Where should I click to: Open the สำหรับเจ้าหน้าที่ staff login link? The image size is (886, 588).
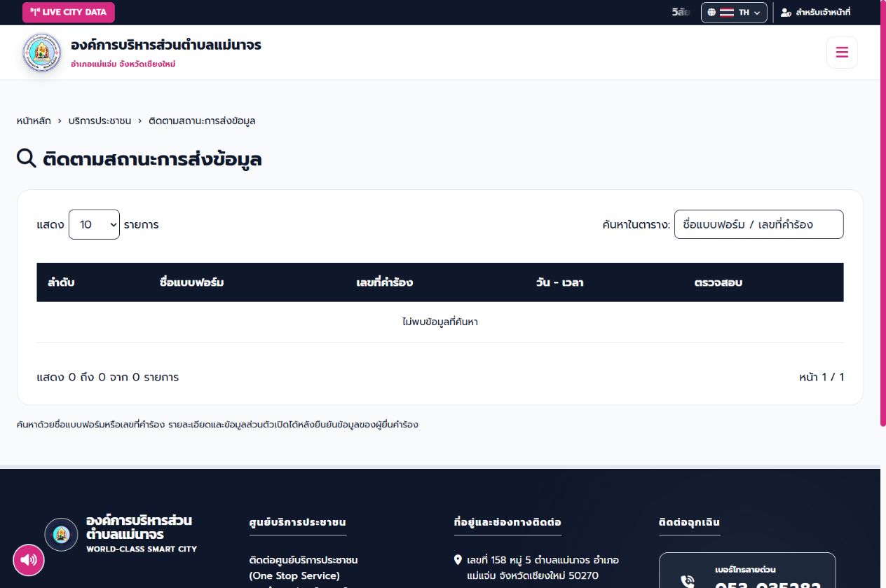tap(816, 13)
